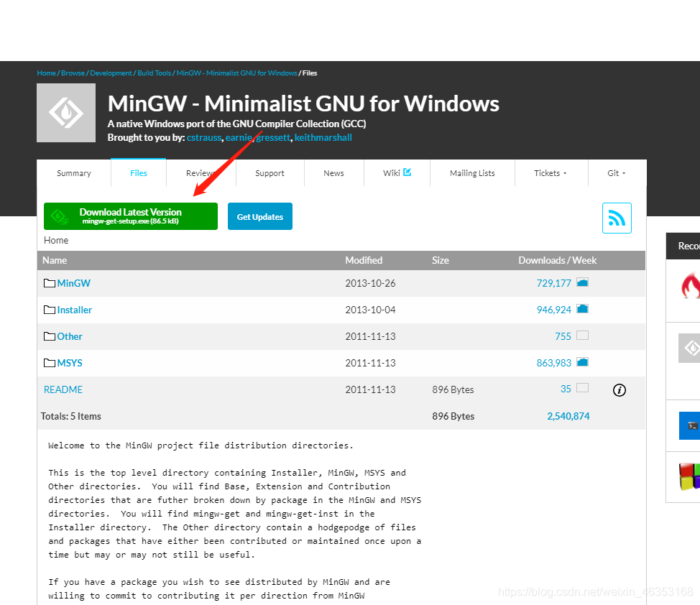The image size is (700, 605).
Task: Click the MinGW project logo icon
Action: [x=66, y=113]
